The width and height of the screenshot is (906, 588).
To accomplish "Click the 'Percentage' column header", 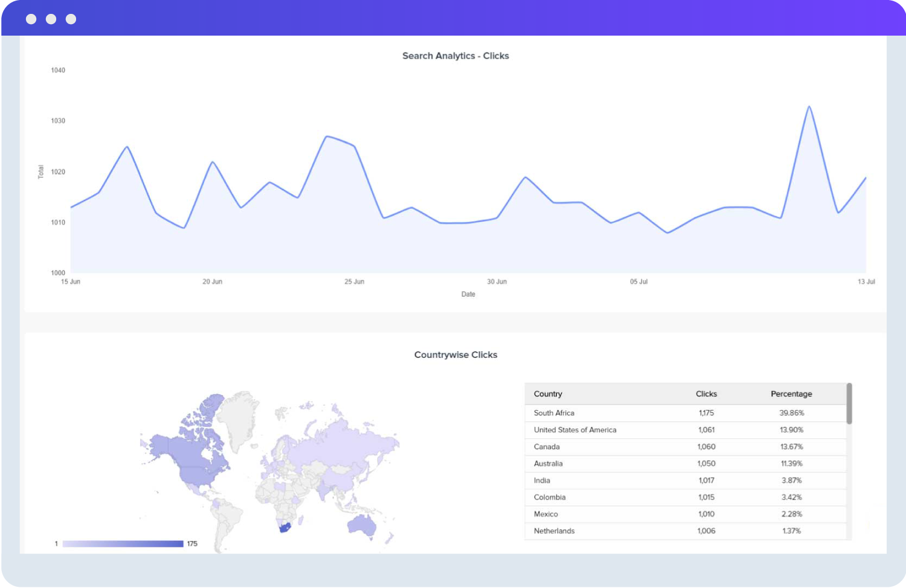I will tap(791, 394).
